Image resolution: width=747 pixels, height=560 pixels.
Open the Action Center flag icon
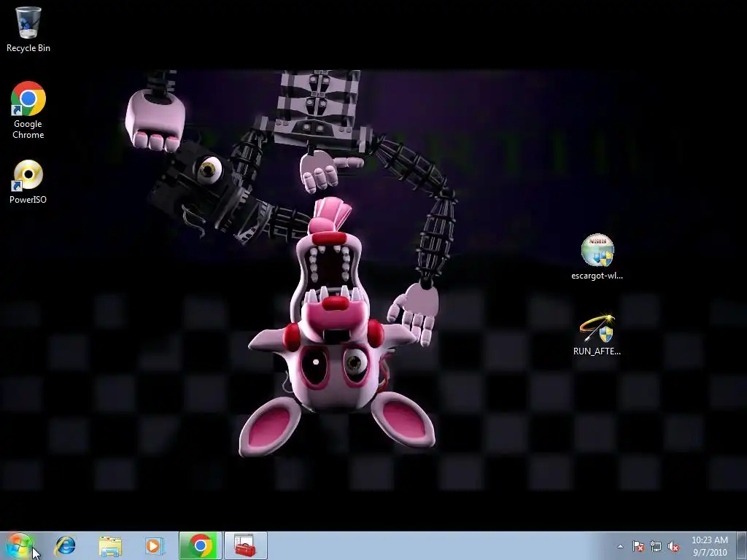click(x=638, y=546)
